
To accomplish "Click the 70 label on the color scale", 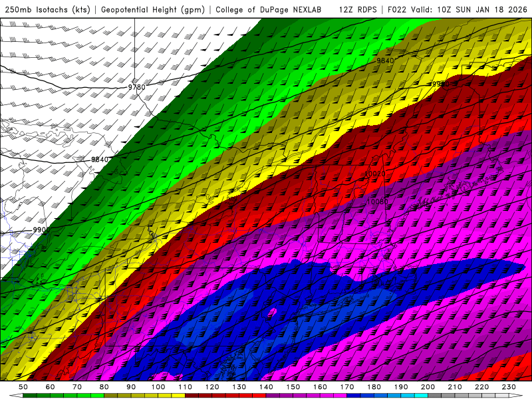I will tap(77, 387).
